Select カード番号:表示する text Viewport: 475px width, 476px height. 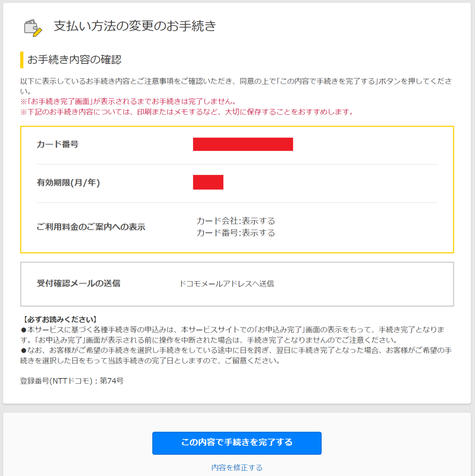click(x=235, y=233)
